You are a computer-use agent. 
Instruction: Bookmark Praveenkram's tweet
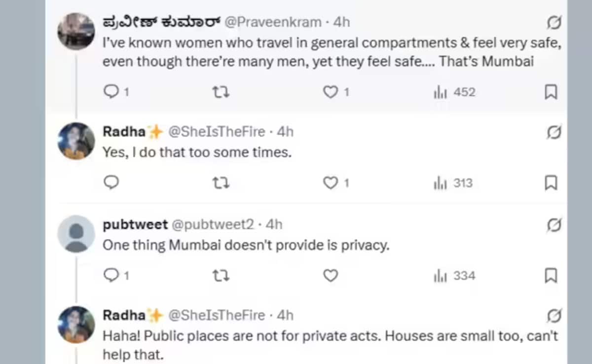coord(551,92)
